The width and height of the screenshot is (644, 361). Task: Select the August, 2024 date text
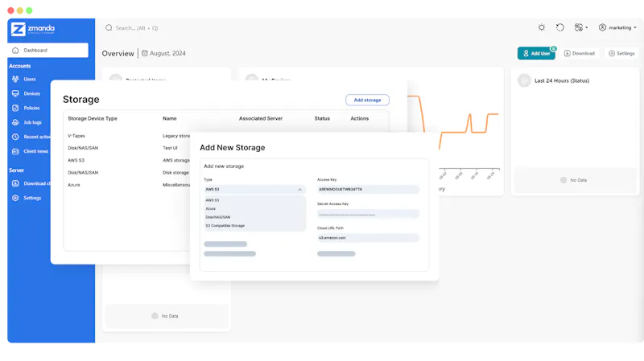tap(167, 53)
